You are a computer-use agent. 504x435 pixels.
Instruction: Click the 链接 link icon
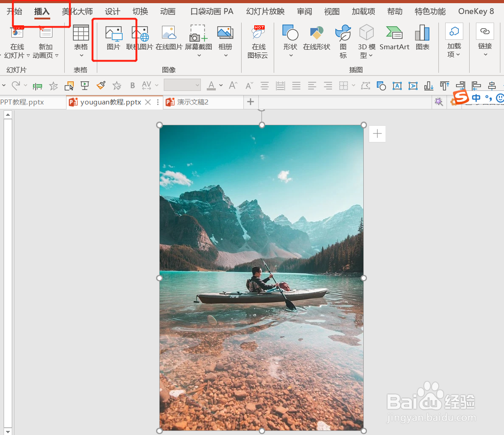coord(485,32)
